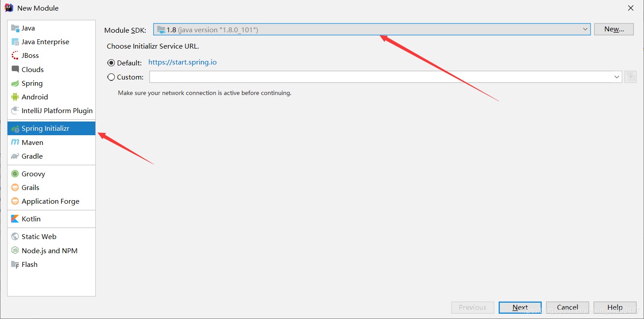
Task: Choose Flash module type
Action: point(51,264)
